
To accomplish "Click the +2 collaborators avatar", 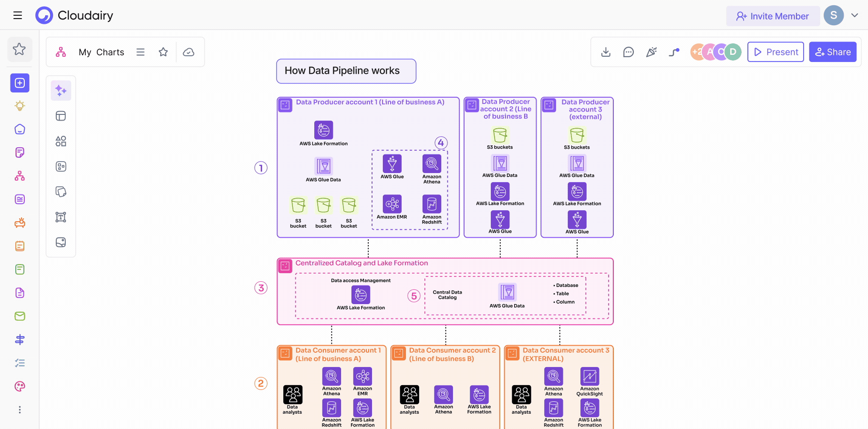I will (696, 52).
